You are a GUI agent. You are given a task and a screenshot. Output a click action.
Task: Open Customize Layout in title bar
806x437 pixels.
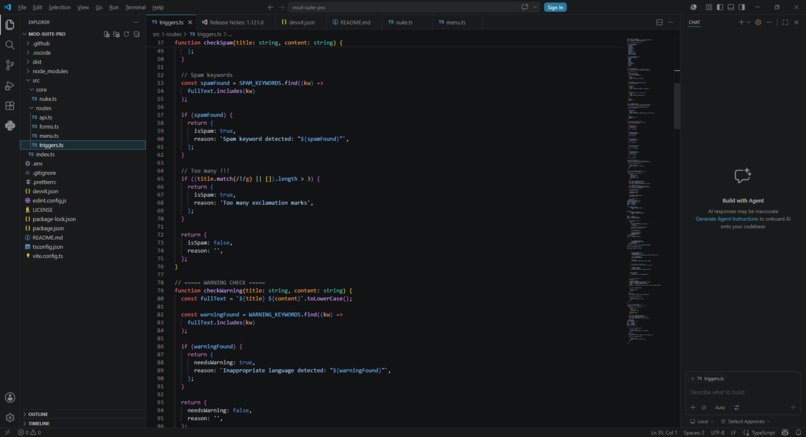(709, 7)
